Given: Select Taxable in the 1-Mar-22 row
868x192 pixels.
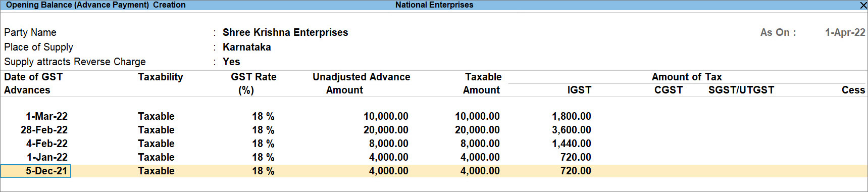Looking at the screenshot, I should click(x=156, y=116).
